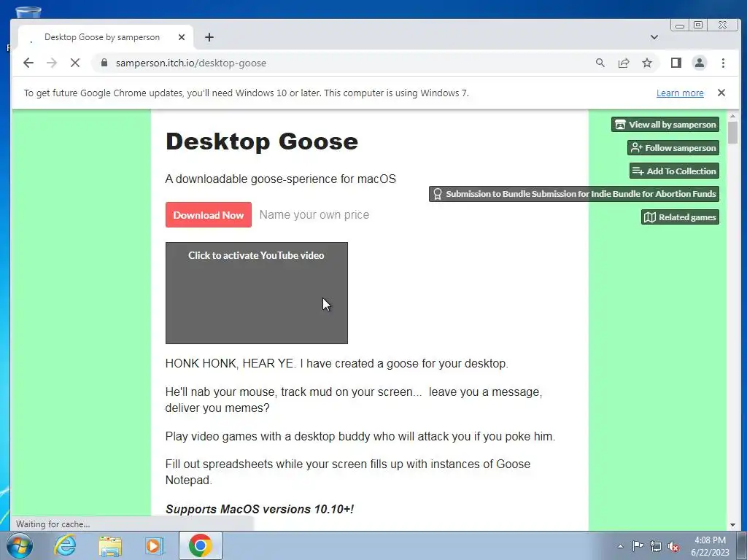
Task: Select the Desktop Goose by samperson tab
Action: point(102,37)
